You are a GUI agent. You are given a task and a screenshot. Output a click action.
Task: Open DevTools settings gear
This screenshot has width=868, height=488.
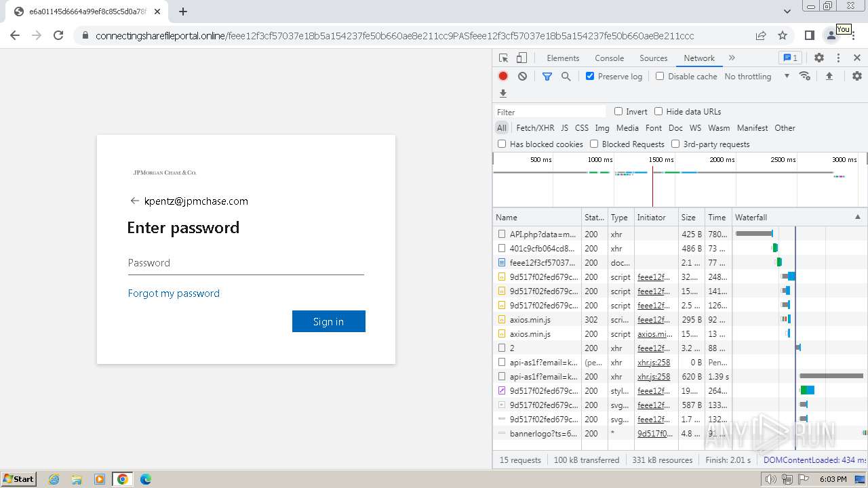pyautogui.click(x=819, y=58)
